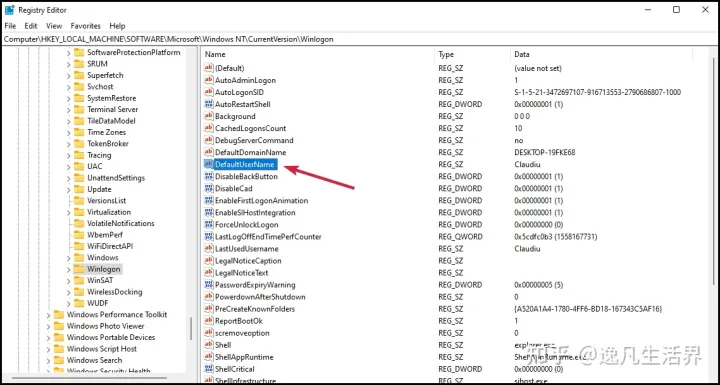
Task: Click the binary icon beside PasswordExpiryWarning
Action: tap(209, 285)
